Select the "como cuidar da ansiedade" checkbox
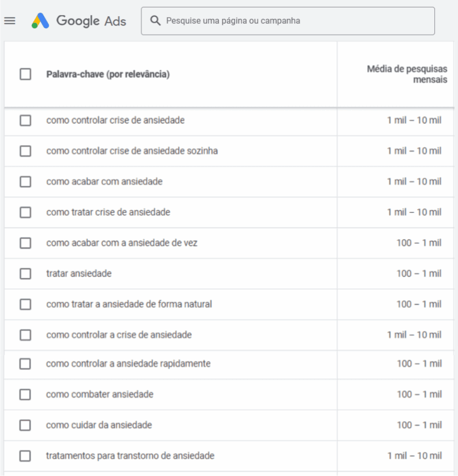 click(26, 425)
